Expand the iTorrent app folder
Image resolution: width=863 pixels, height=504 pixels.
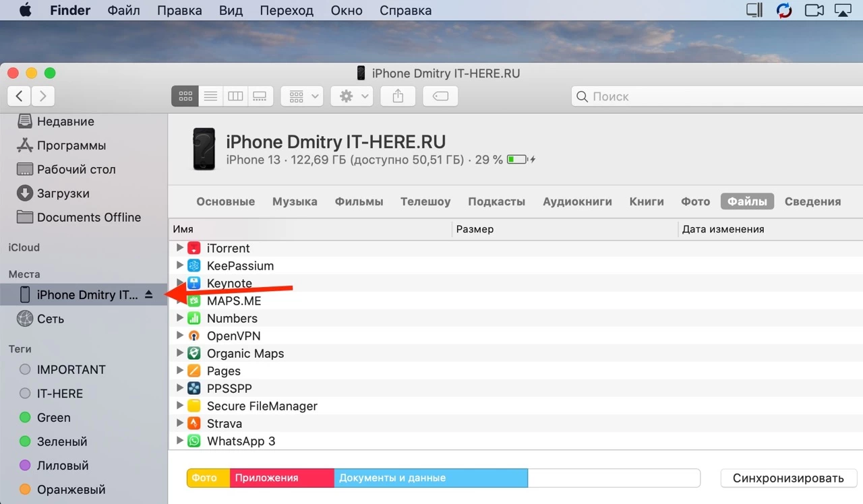point(179,248)
